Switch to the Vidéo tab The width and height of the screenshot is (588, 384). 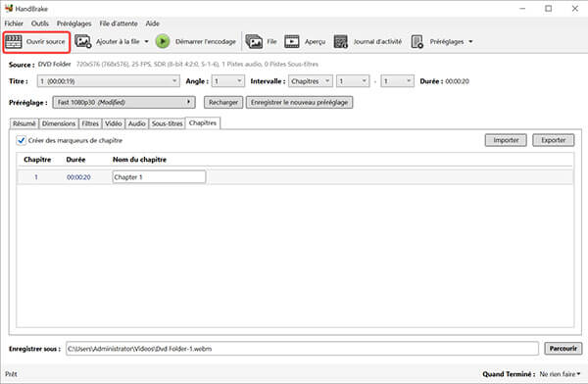click(x=114, y=123)
